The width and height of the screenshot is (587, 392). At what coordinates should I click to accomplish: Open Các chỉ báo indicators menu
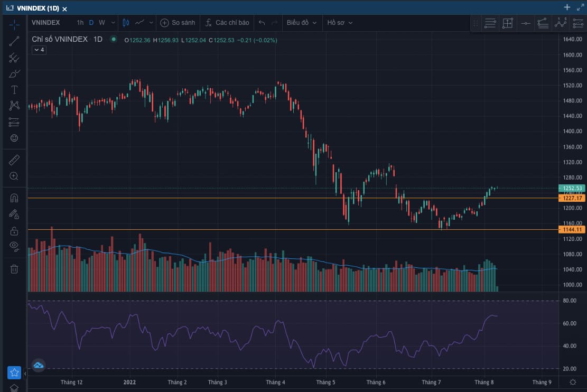pyautogui.click(x=227, y=23)
